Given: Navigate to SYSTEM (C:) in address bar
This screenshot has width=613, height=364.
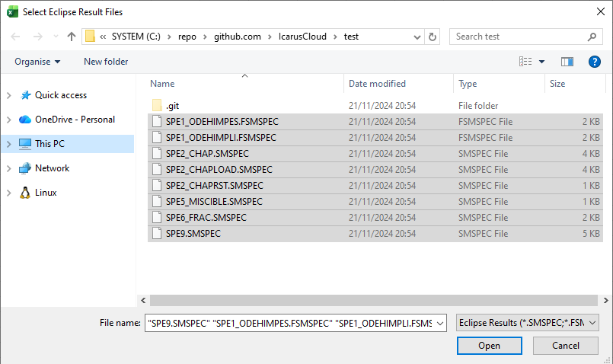Looking at the screenshot, I should tap(136, 37).
